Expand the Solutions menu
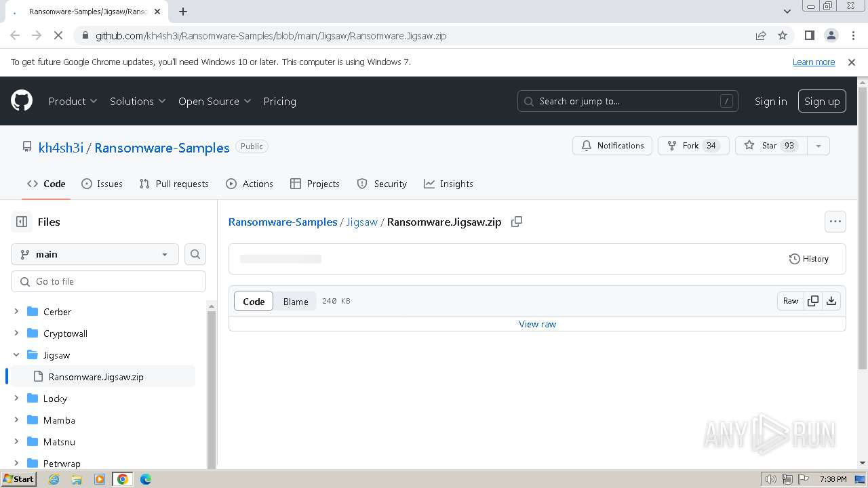Screen dimensions: 868x488 [138, 101]
